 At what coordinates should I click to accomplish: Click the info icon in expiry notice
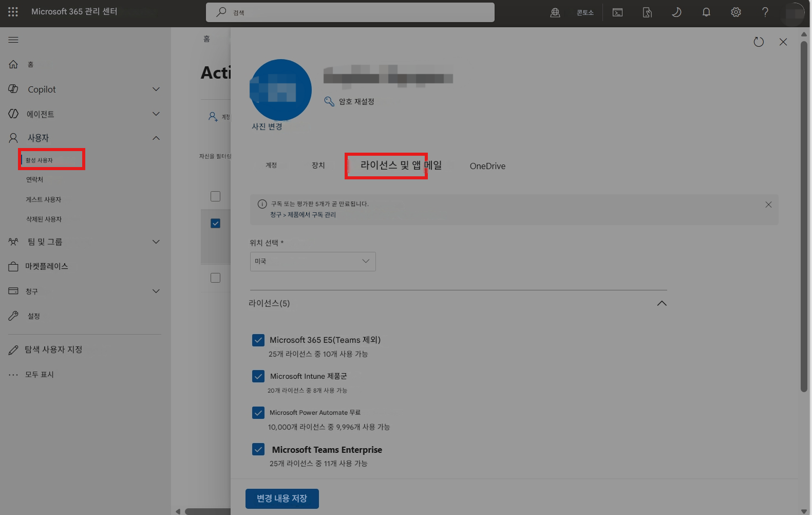tap(262, 204)
